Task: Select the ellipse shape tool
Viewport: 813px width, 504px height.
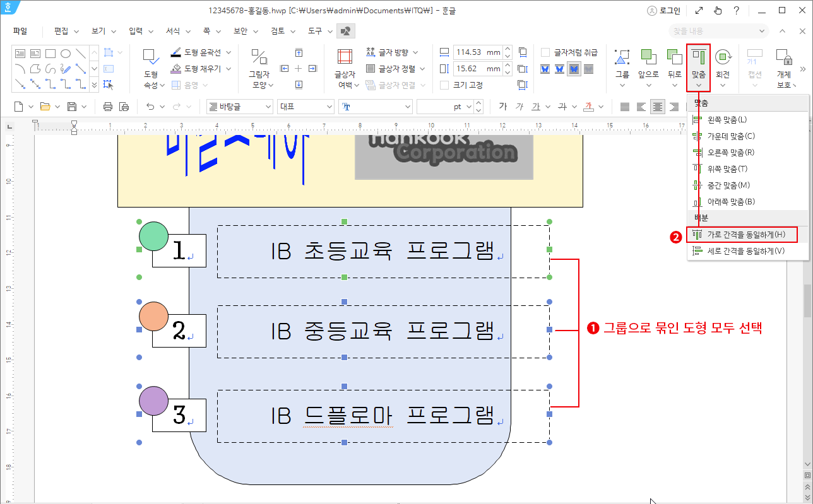Action: tap(66, 54)
